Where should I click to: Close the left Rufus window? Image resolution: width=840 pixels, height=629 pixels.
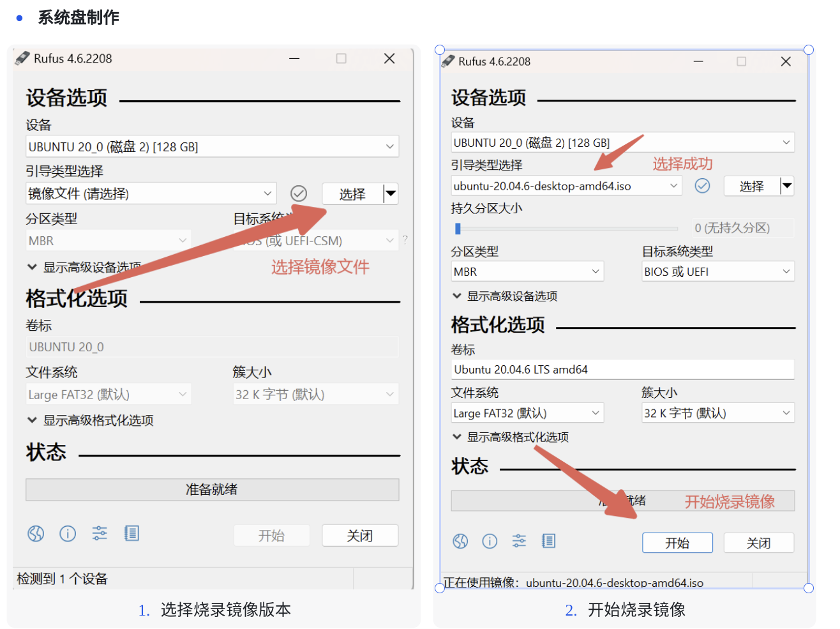click(x=389, y=58)
